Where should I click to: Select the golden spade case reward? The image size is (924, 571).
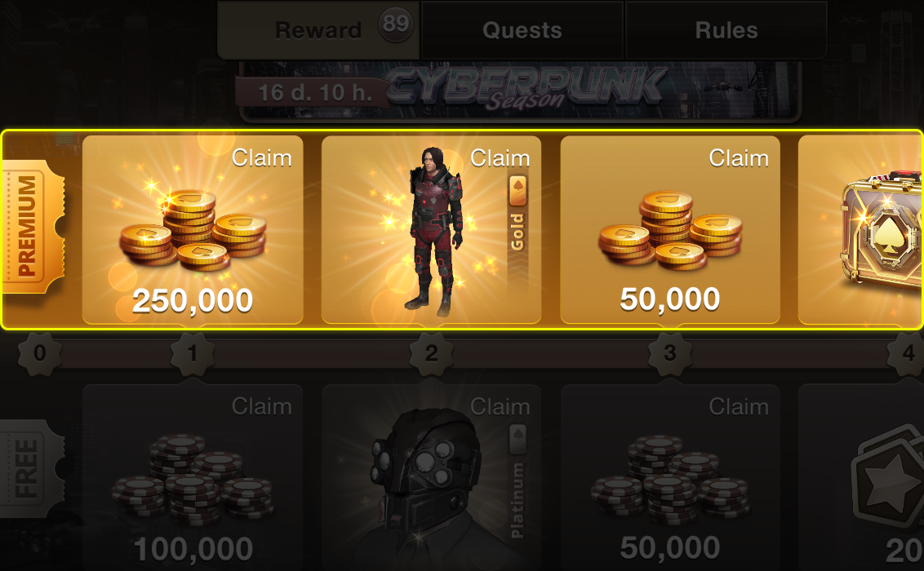[861, 229]
